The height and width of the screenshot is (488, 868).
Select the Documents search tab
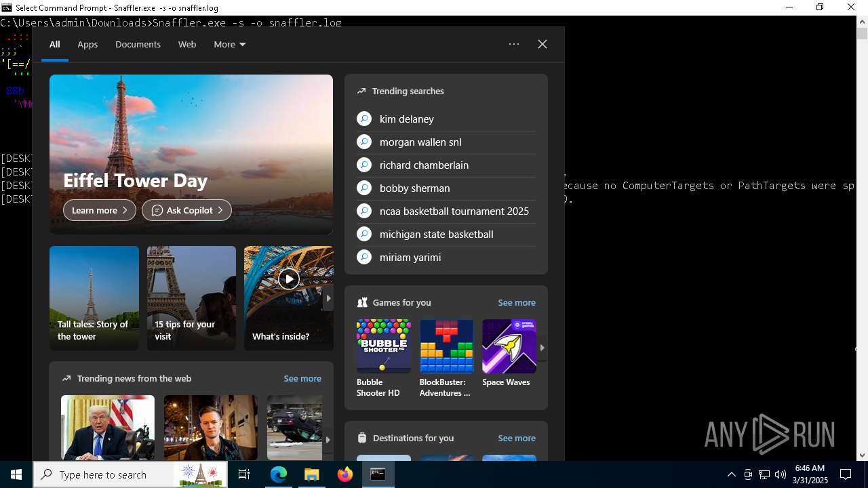[x=138, y=44]
